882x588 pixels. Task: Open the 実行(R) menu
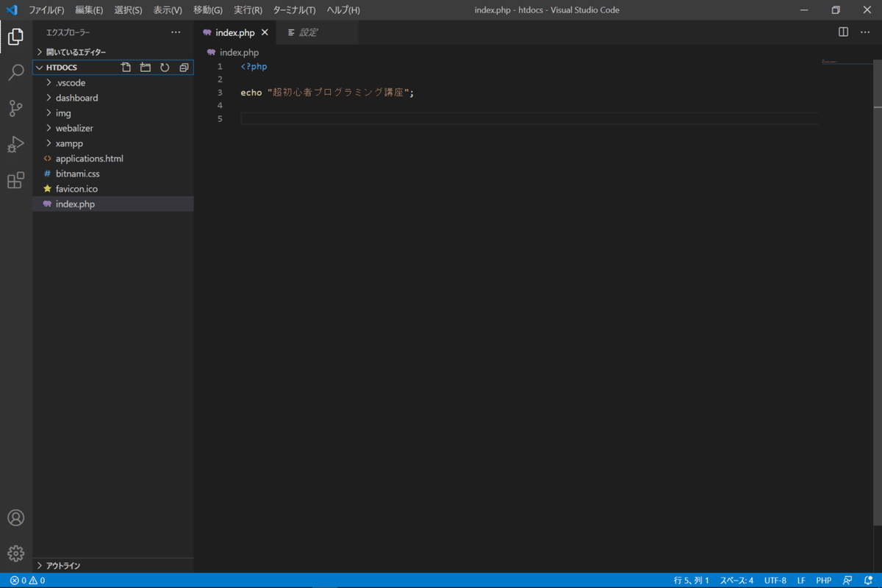[248, 10]
